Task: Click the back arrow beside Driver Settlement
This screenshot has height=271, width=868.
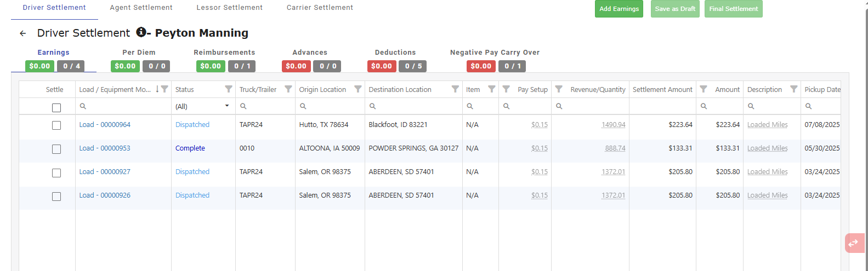Action: [x=22, y=33]
